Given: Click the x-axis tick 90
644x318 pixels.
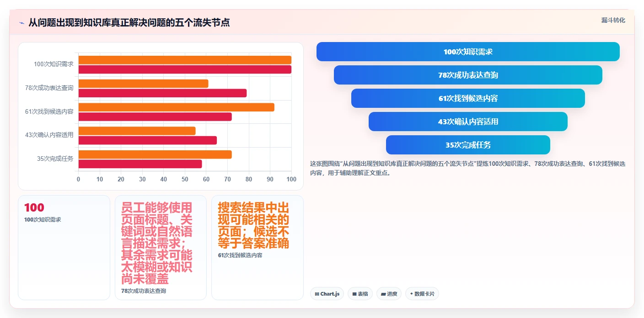Looking at the screenshot, I should (x=270, y=179).
